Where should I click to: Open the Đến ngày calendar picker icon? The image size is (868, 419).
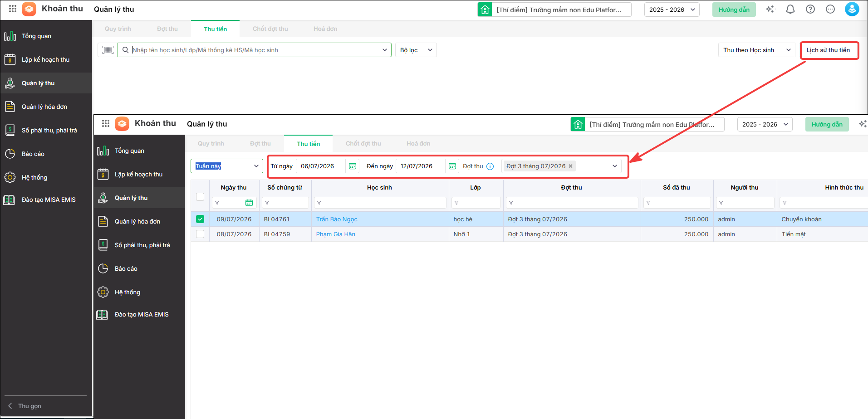pos(452,166)
